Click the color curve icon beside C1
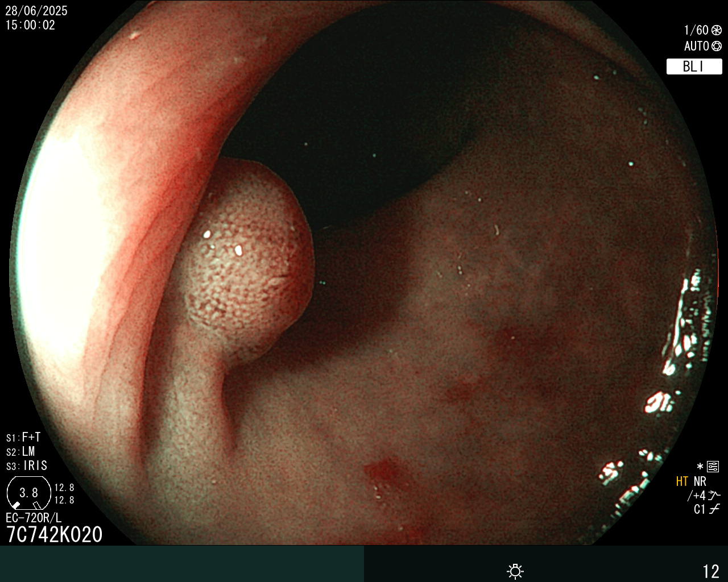Image resolution: width=728 pixels, height=582 pixels. 714,509
